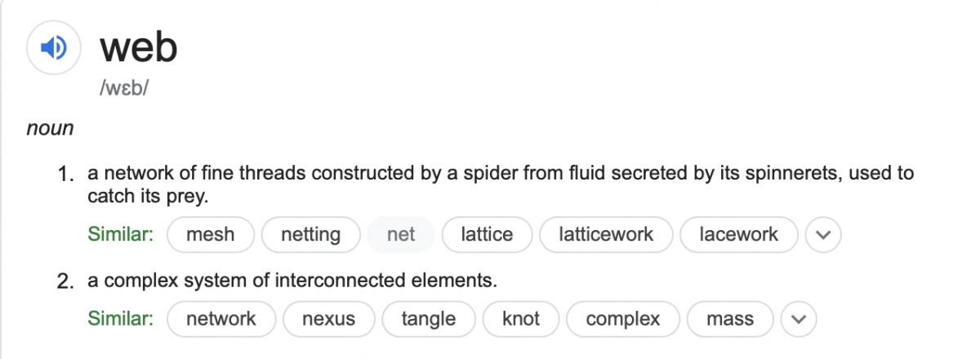Open the 'mass' synonym
Viewport: 980px width, 359px height.
(730, 318)
